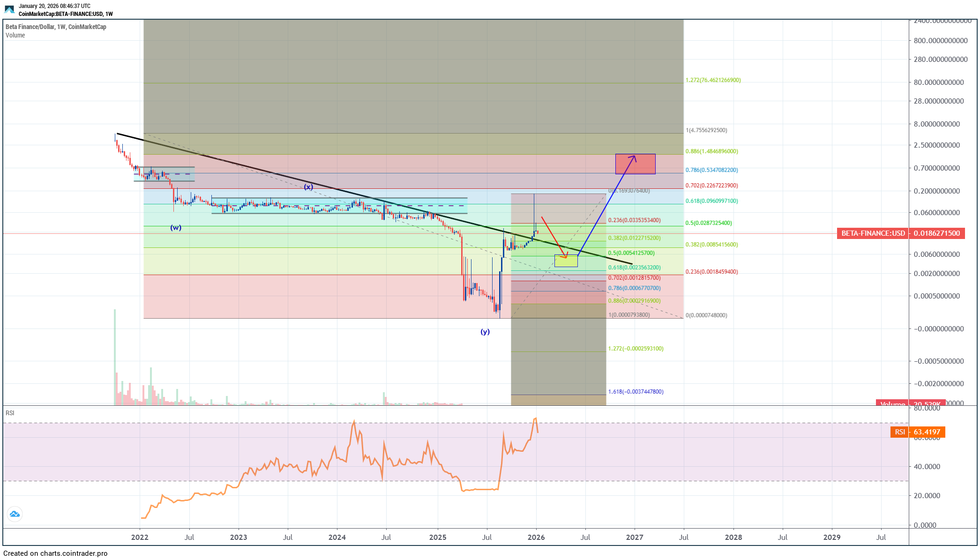The image size is (980, 560).
Task: Click the 0.618(0.0023563200) retracement label
Action: coord(634,268)
